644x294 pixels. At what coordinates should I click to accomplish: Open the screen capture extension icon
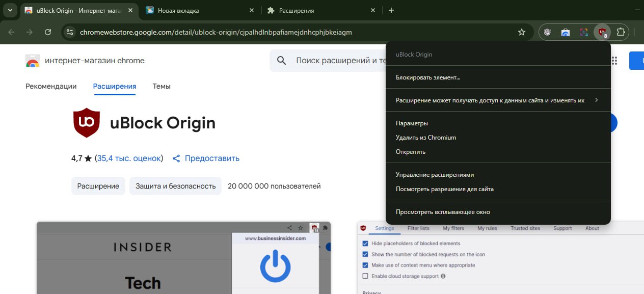(584, 32)
